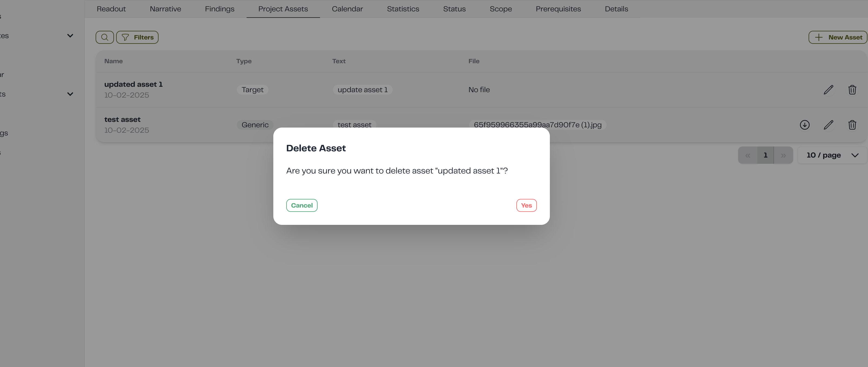Click the Text column header
868x367 pixels.
(339, 61)
